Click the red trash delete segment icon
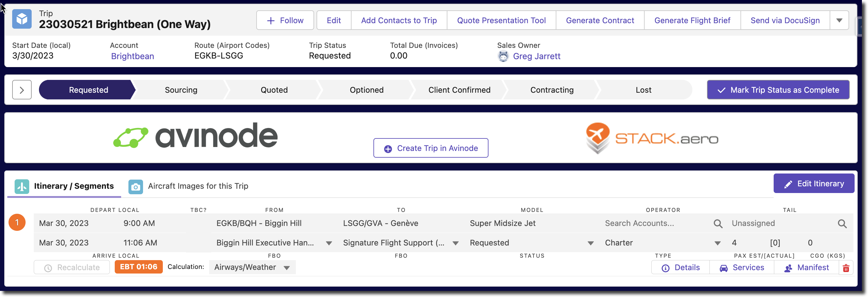This screenshot has width=868, height=297. coord(846,268)
